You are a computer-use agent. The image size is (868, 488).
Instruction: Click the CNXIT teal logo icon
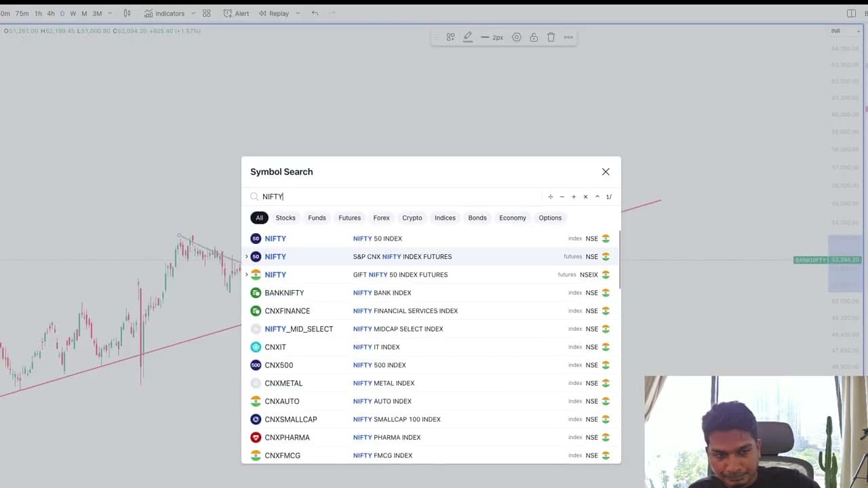(x=256, y=347)
